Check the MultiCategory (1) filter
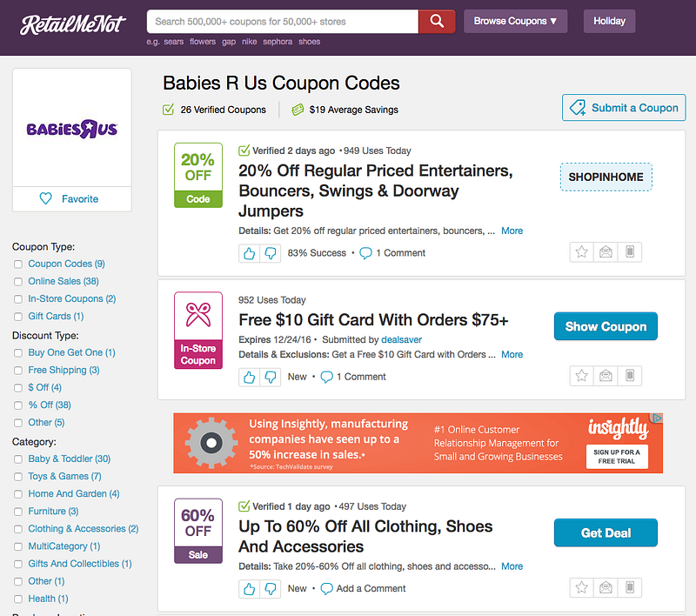This screenshot has width=696, height=616. pos(18,546)
